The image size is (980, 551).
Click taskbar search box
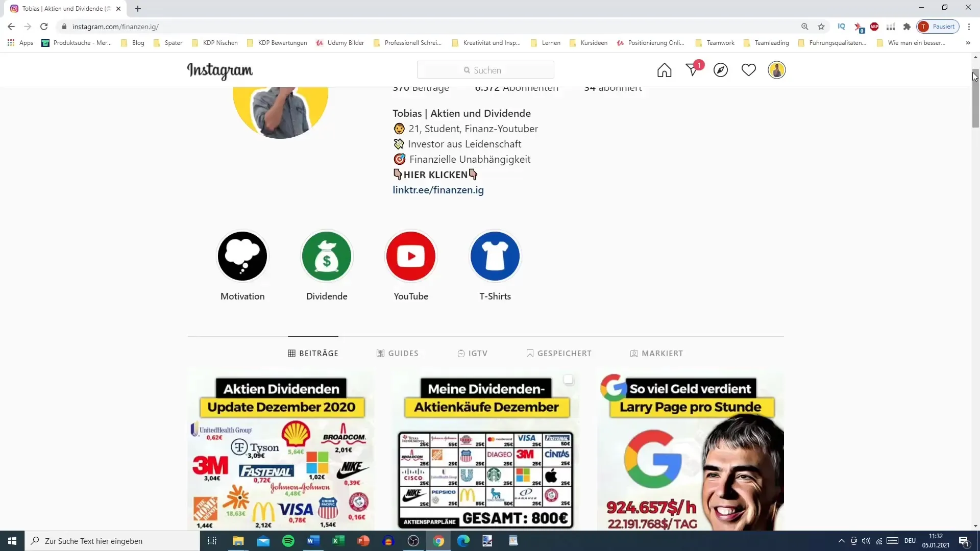pos(112,541)
